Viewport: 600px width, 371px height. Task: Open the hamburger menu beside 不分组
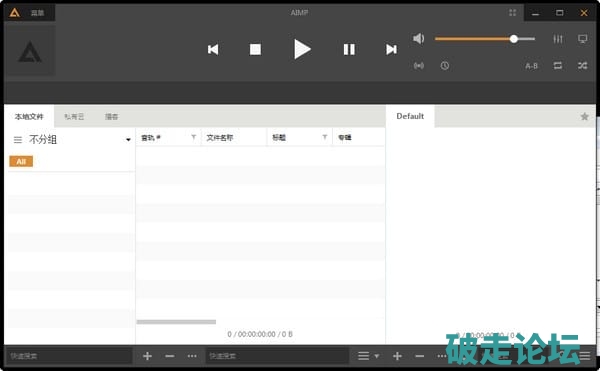(x=18, y=140)
